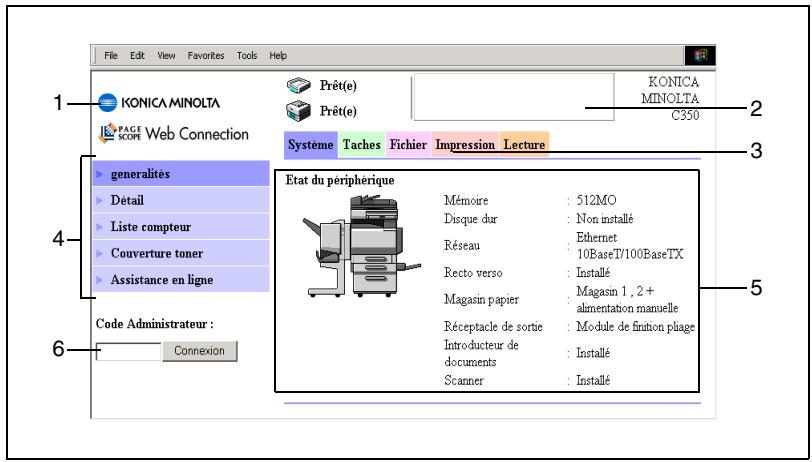The width and height of the screenshot is (812, 462).
Task: Click the Etat du périphérique heading
Action: tap(340, 180)
